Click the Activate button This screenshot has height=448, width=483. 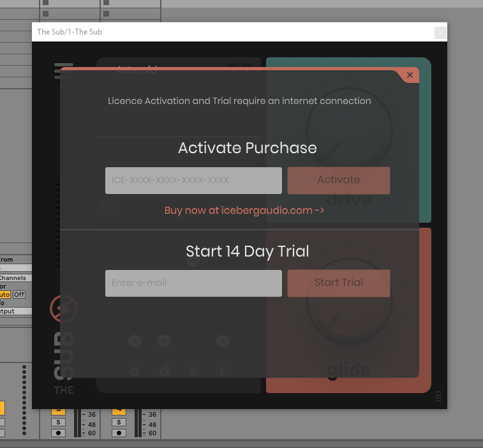click(339, 181)
